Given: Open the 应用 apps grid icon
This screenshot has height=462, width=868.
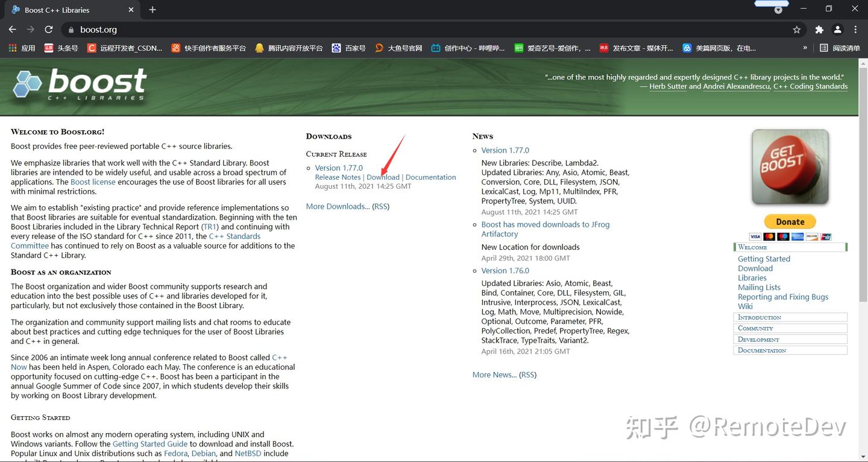Looking at the screenshot, I should click(13, 48).
